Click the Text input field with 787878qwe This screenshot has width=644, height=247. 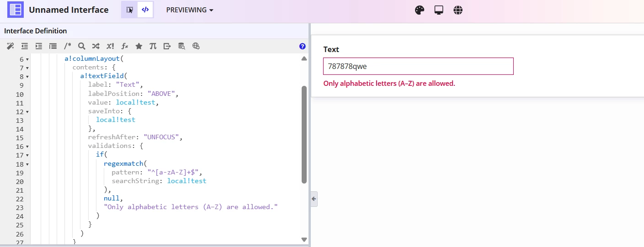(418, 66)
